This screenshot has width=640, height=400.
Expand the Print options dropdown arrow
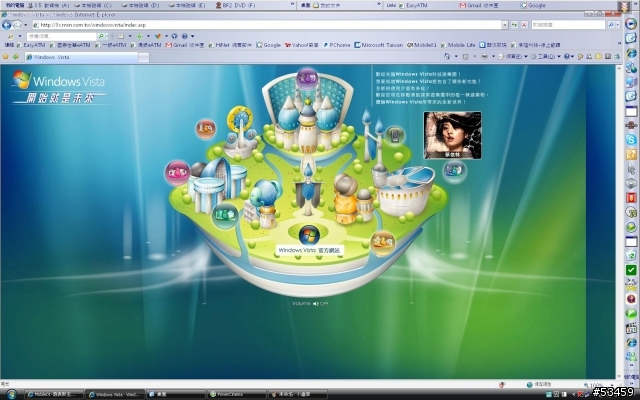[x=493, y=57]
